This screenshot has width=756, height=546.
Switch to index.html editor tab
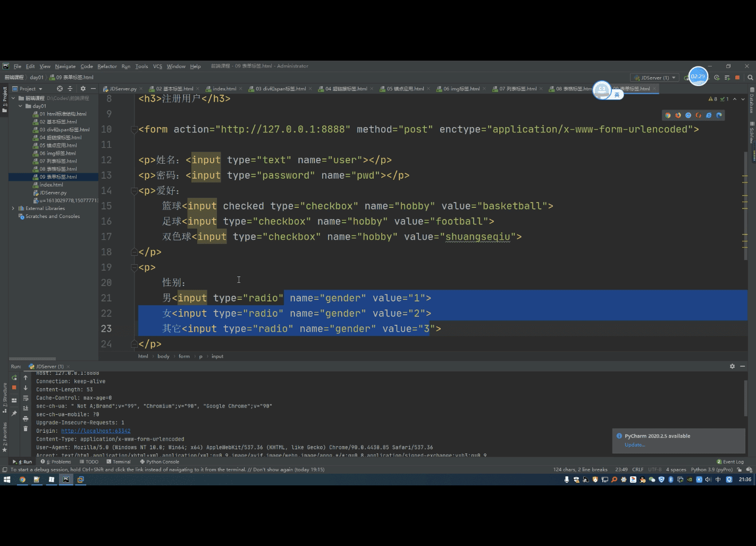click(x=224, y=89)
